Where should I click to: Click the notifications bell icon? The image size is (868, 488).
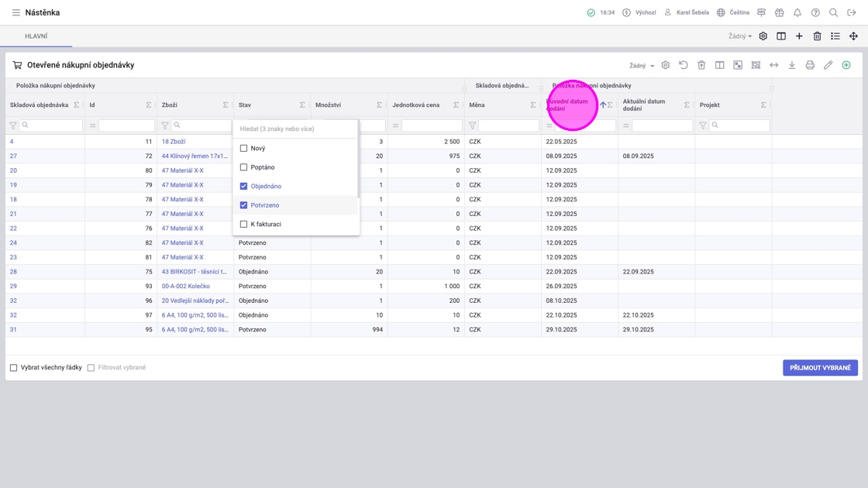pyautogui.click(x=797, y=12)
